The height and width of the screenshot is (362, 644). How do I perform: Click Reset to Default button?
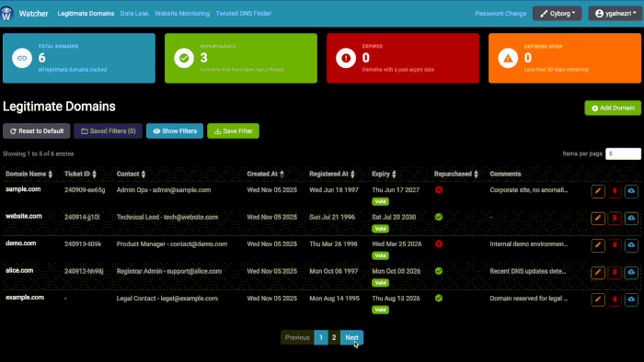tap(37, 131)
